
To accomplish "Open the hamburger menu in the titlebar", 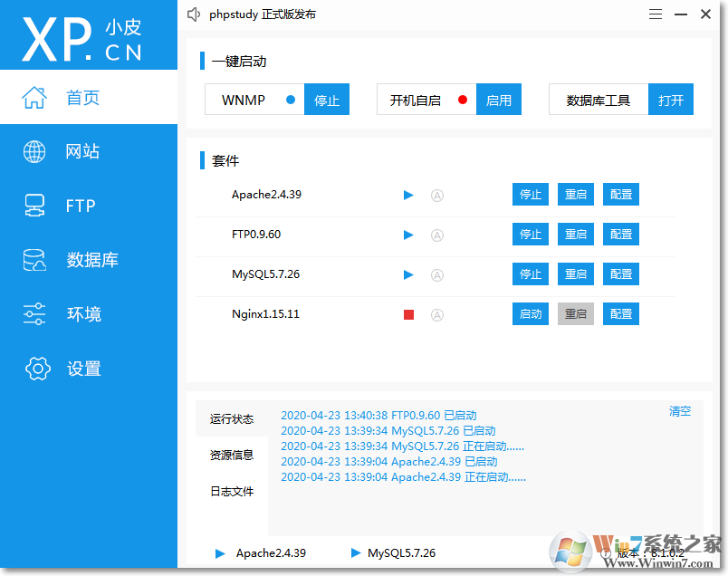I will (x=655, y=14).
